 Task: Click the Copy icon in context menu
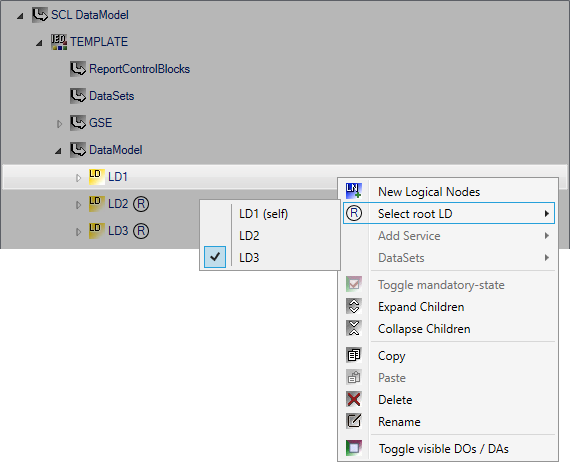click(x=354, y=355)
